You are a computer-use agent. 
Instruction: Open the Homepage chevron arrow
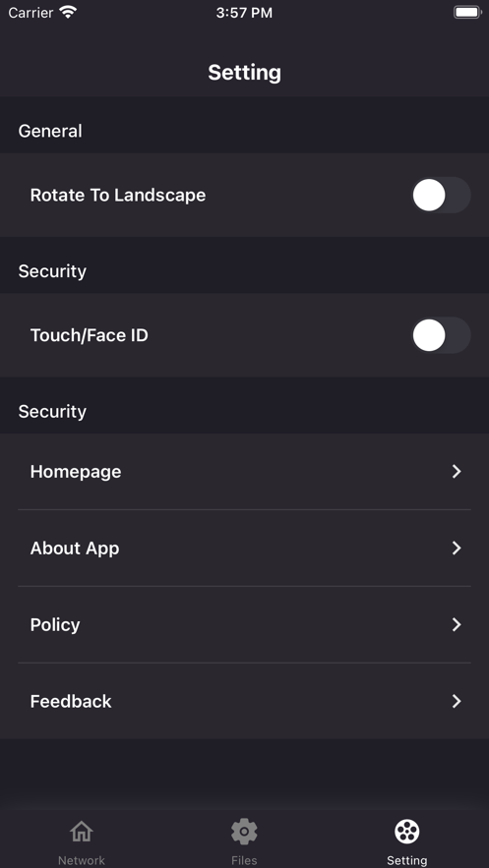coord(457,471)
